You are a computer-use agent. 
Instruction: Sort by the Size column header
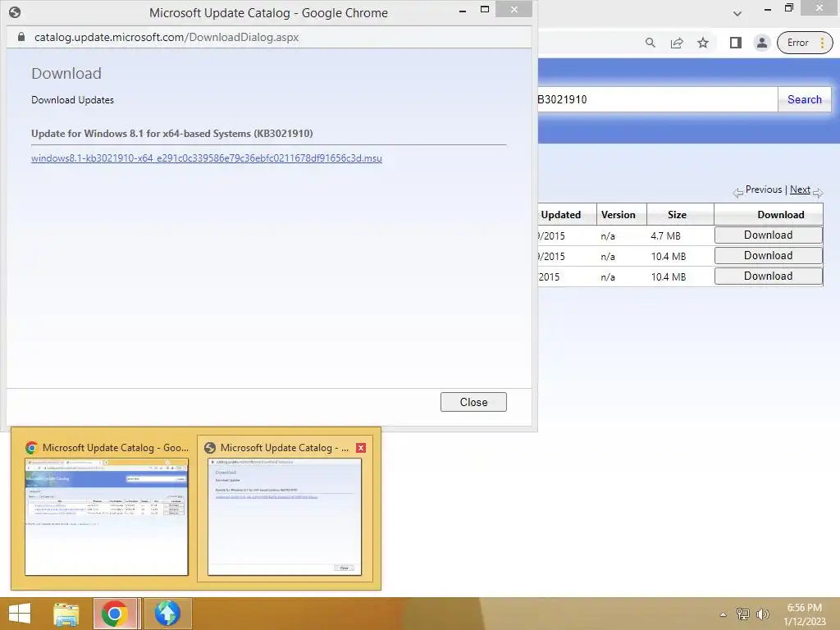677,214
